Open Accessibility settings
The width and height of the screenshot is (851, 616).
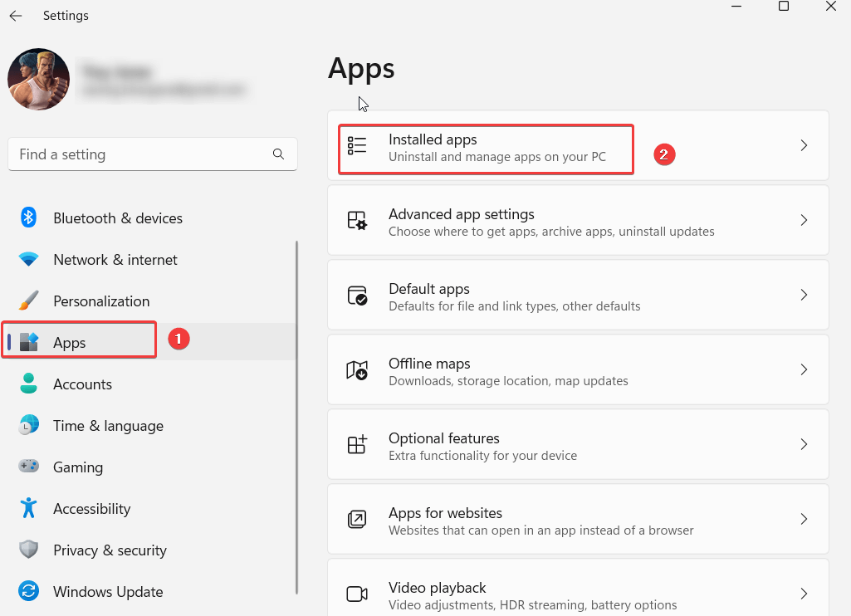pos(149,509)
